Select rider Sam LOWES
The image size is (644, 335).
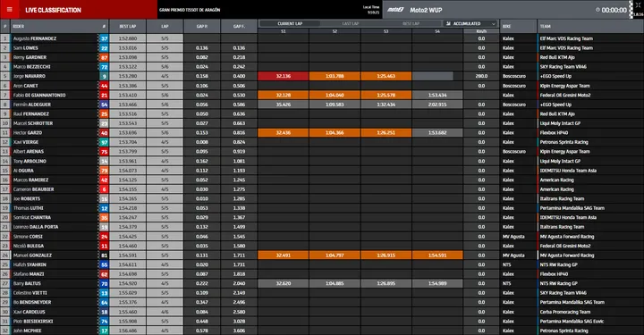click(x=25, y=48)
